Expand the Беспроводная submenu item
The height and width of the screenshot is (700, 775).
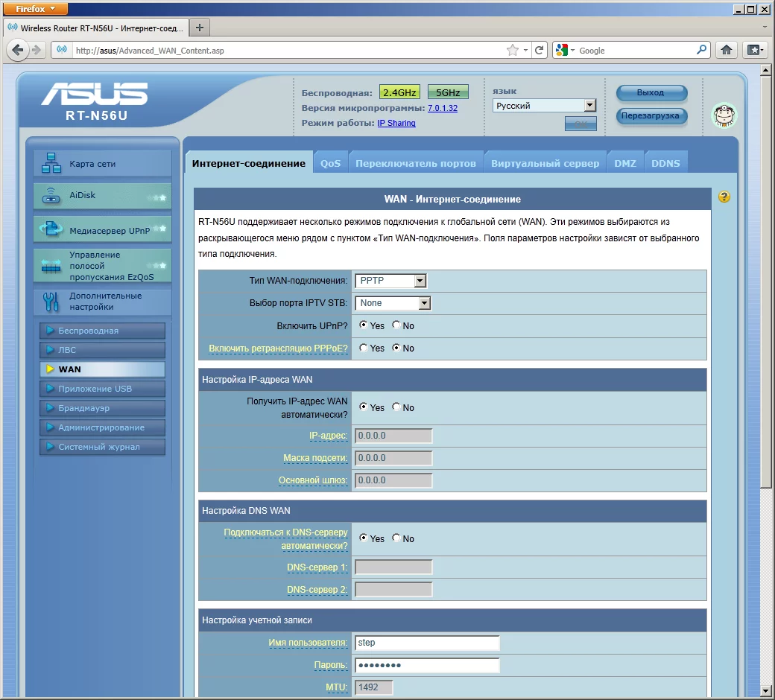pos(102,331)
